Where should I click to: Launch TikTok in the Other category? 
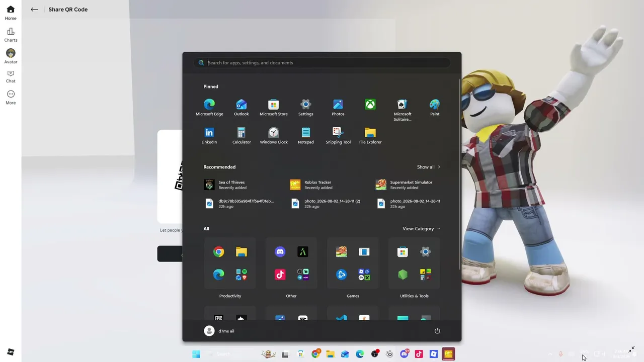point(280,275)
